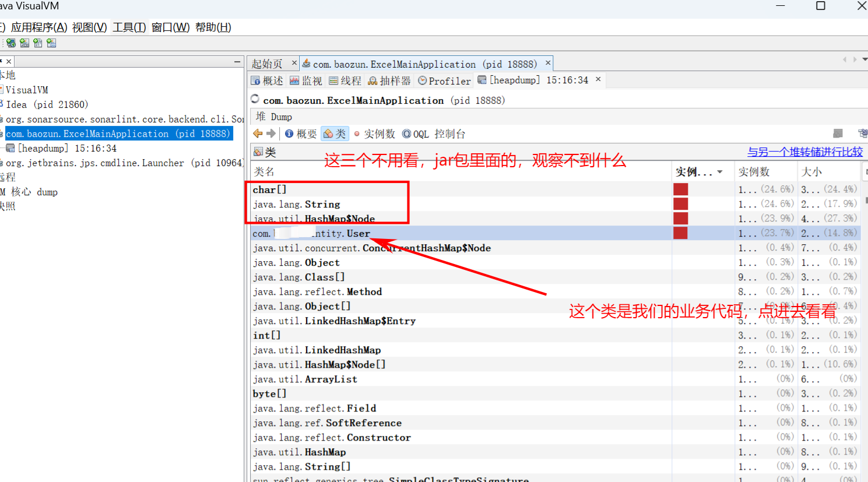Viewport: 868px width, 482px height.
Task: Click the greyed icon in the heap toolbar
Action: 838,133
